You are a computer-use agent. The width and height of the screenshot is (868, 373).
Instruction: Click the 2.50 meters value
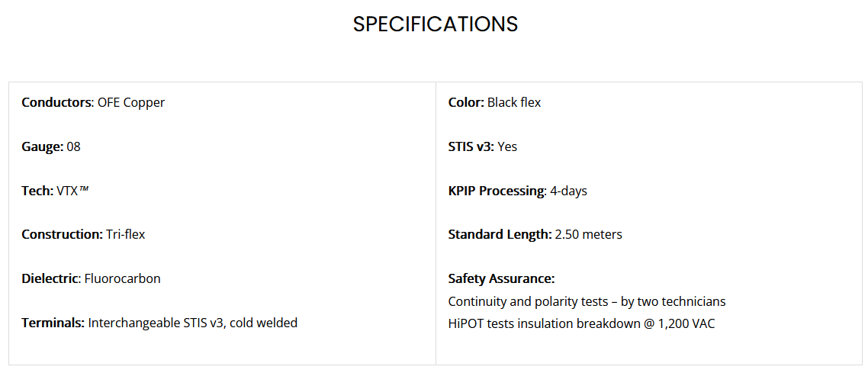point(588,234)
